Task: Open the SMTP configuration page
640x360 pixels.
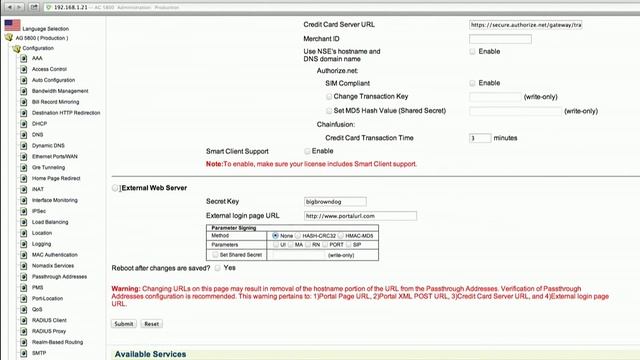Action: coord(39,353)
